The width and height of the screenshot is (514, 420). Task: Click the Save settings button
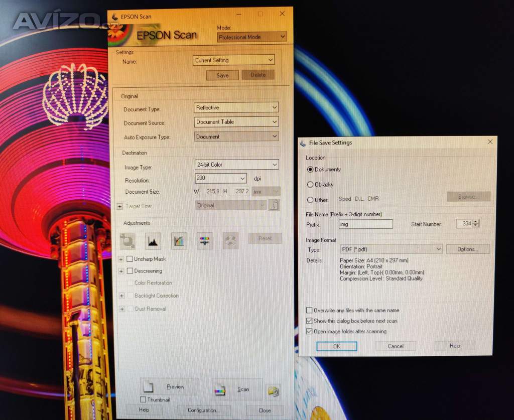point(222,75)
